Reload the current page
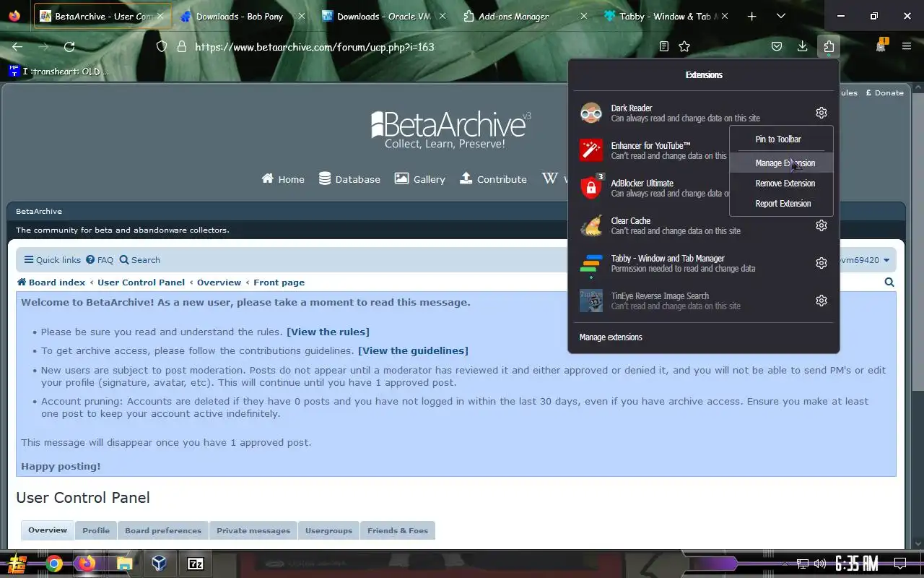The image size is (924, 578). pos(69,46)
